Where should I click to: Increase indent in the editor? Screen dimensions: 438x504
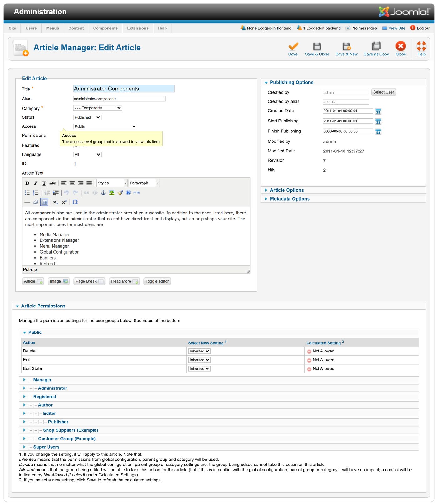(x=56, y=193)
